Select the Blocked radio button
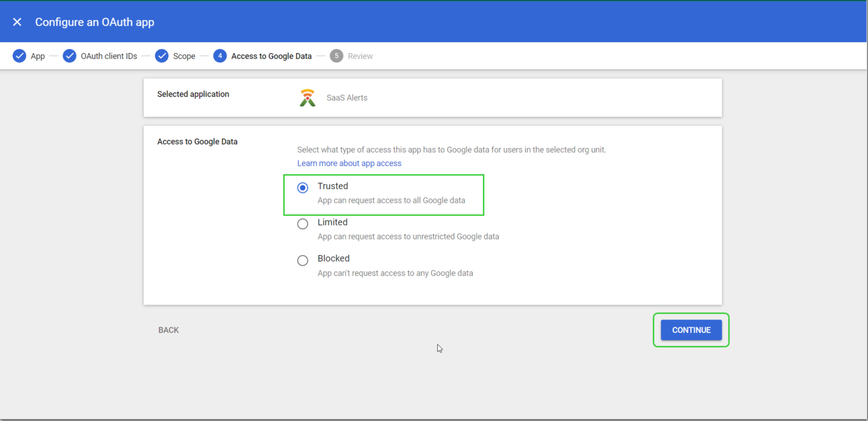Screen dimensions: 868x421 [x=303, y=260]
